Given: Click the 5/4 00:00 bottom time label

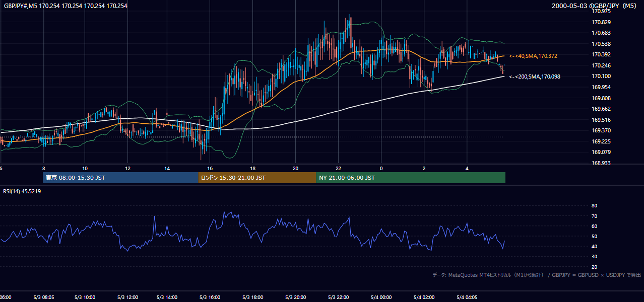Looking at the screenshot, I should click(x=381, y=297).
